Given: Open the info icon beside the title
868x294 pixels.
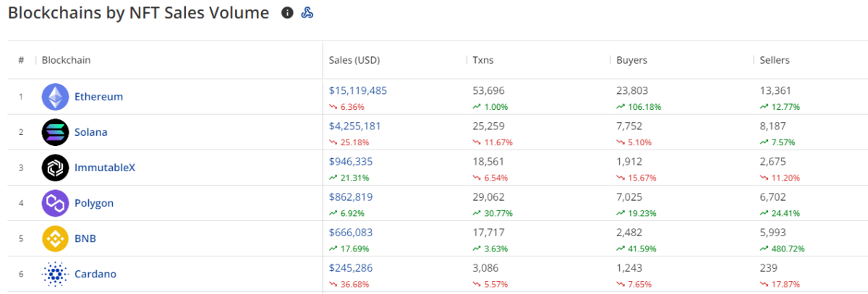Looking at the screenshot, I should (287, 13).
